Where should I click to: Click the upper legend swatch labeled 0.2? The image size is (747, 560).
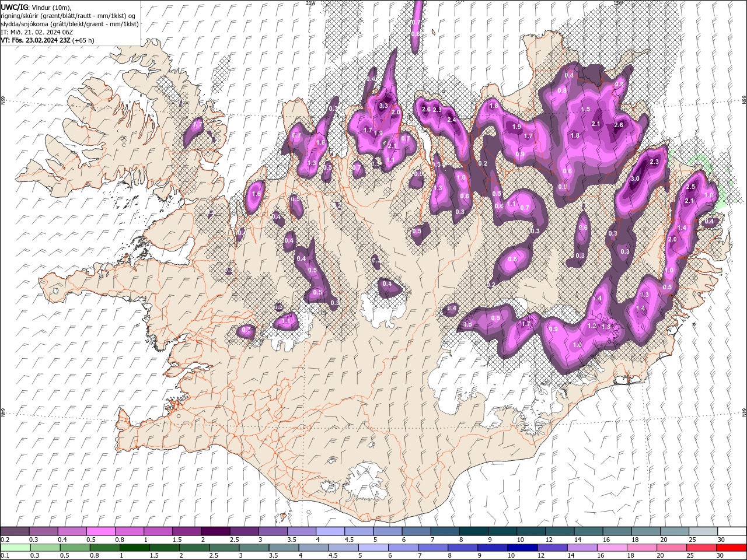click(15, 531)
